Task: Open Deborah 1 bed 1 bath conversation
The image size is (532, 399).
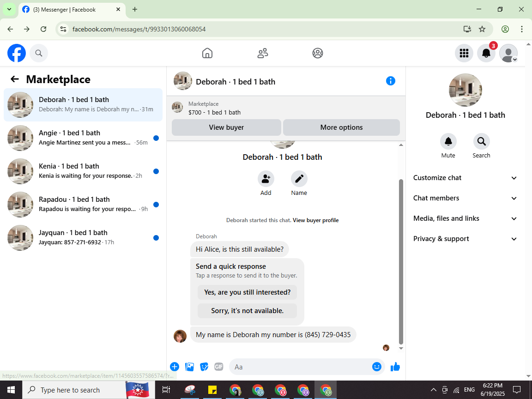Action: (83, 105)
